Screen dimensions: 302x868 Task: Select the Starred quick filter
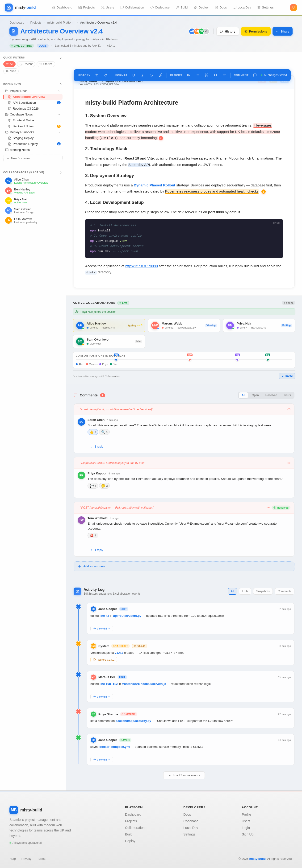coord(46,64)
